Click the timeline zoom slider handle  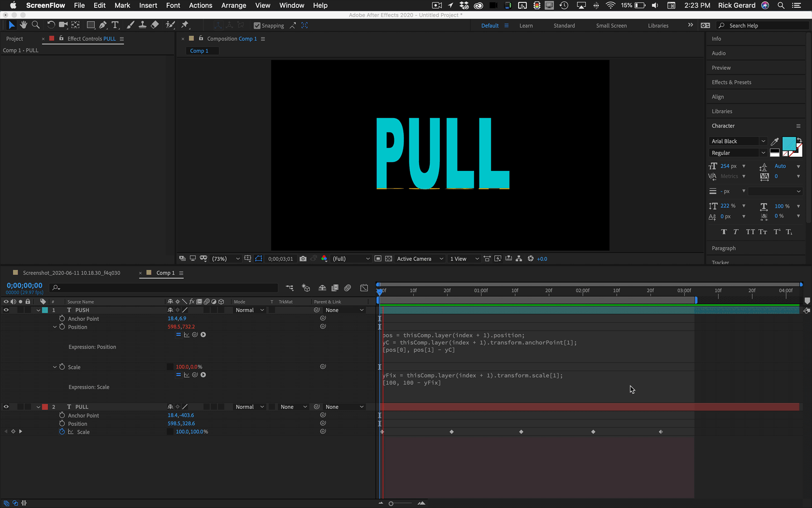[391, 503]
